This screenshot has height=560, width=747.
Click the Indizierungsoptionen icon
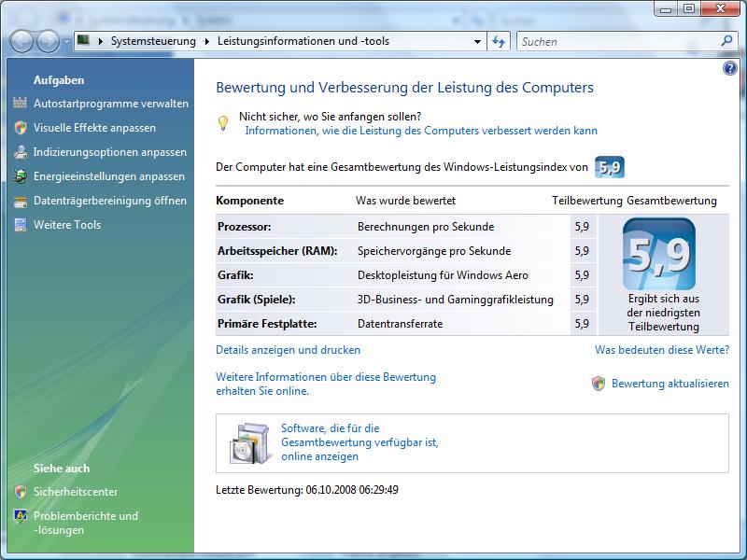[20, 152]
